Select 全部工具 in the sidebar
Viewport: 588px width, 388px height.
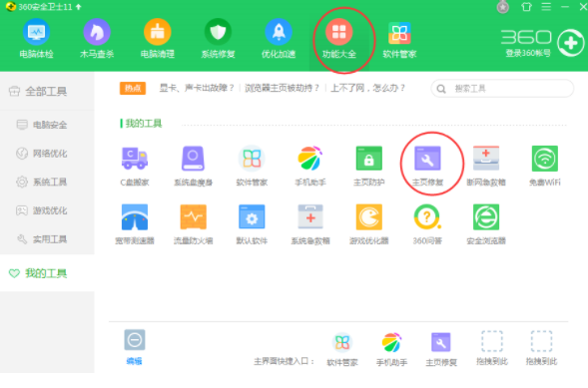(x=47, y=91)
